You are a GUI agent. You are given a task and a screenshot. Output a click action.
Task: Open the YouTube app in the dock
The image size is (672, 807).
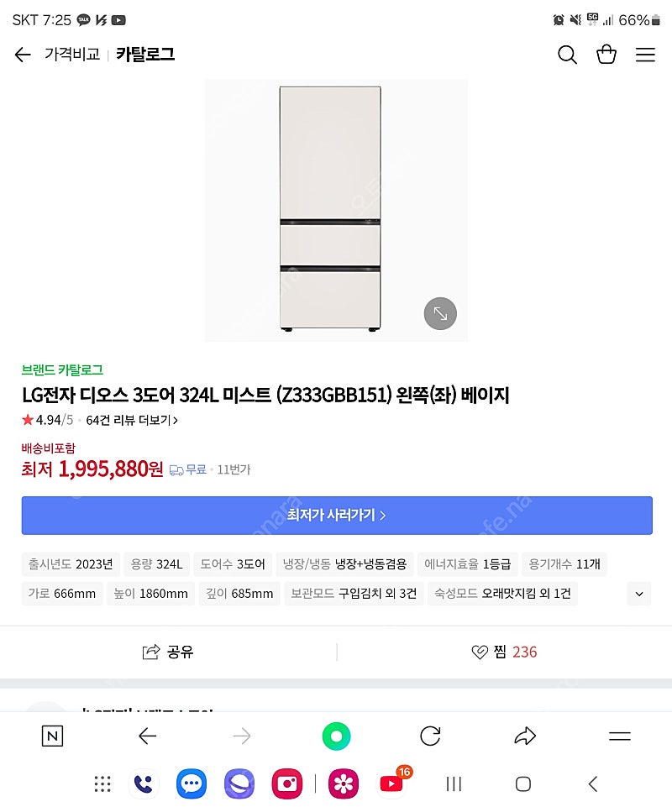tap(392, 783)
